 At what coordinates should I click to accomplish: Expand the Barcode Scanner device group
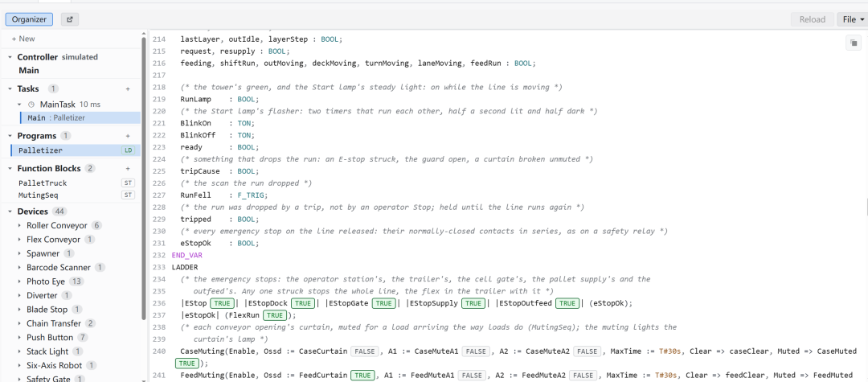click(x=20, y=267)
